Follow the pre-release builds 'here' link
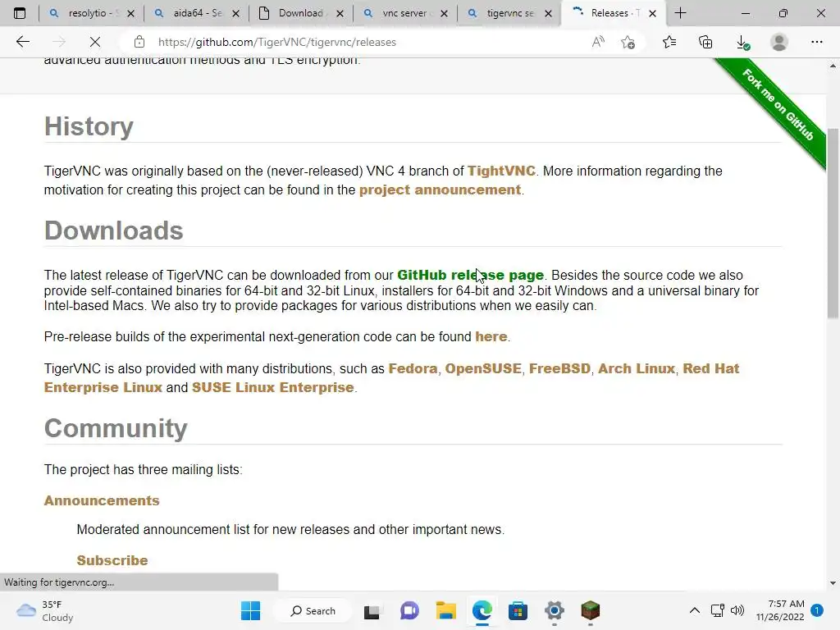The image size is (840, 630). tap(491, 336)
